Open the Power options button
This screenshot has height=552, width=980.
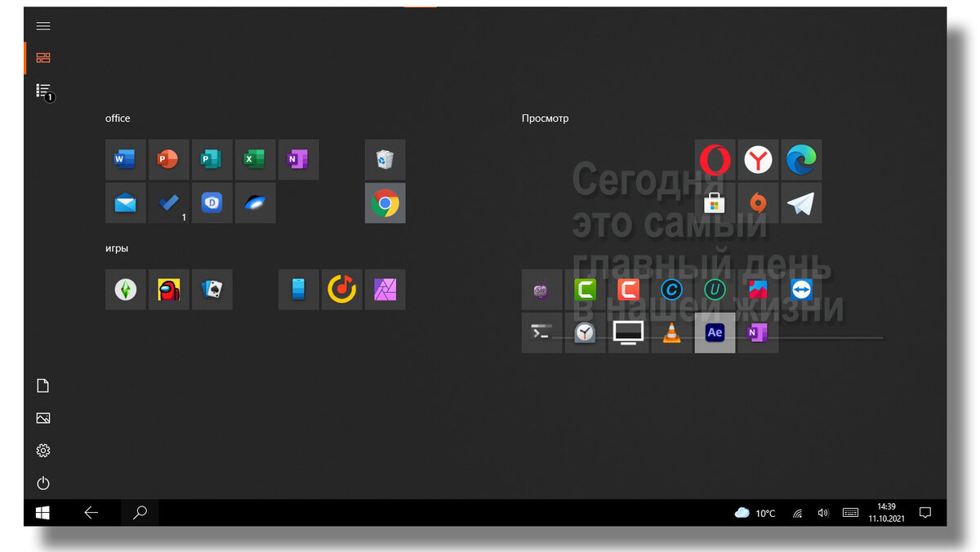click(x=43, y=483)
